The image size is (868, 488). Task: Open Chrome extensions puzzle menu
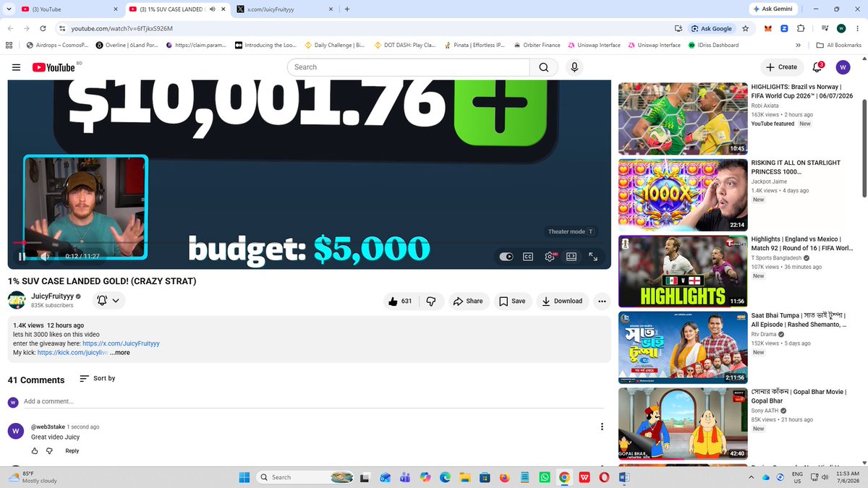[801, 28]
